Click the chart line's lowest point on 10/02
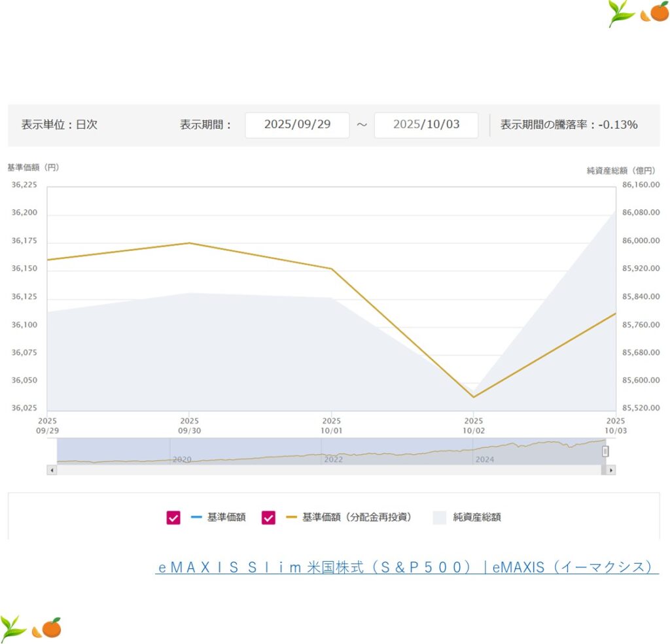 [x=473, y=397]
